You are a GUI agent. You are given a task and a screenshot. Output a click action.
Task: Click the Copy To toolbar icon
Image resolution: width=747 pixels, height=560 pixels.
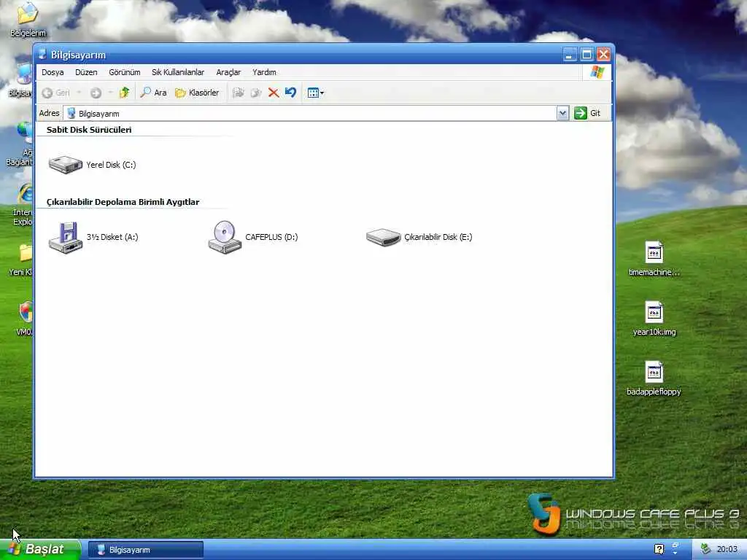pyautogui.click(x=256, y=93)
